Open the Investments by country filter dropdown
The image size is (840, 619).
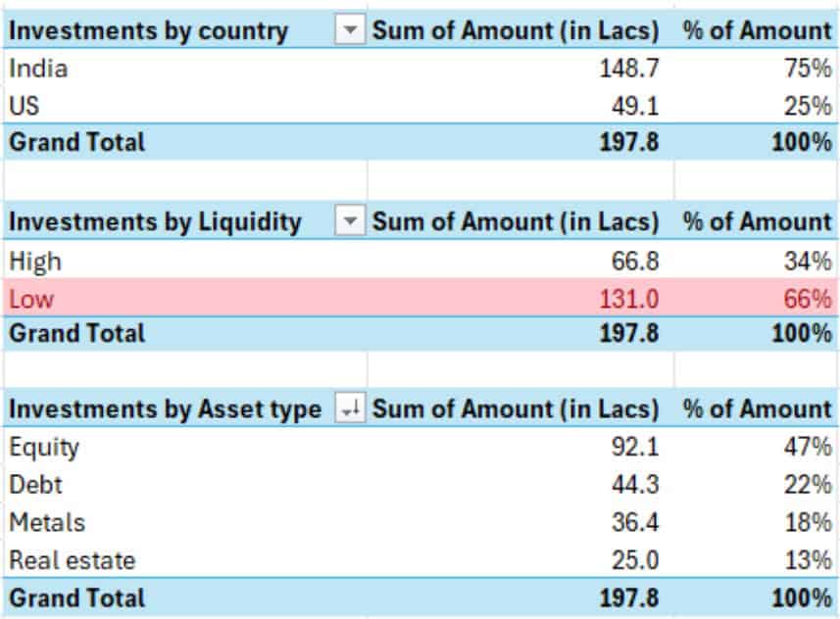click(x=349, y=31)
